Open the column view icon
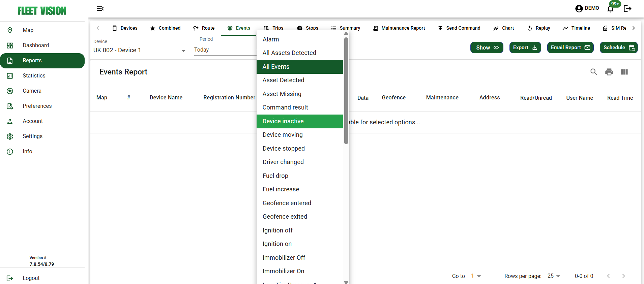644x284 pixels. tap(624, 72)
